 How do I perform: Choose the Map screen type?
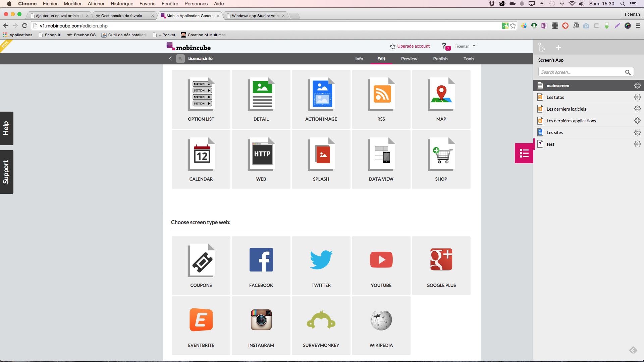tap(441, 99)
